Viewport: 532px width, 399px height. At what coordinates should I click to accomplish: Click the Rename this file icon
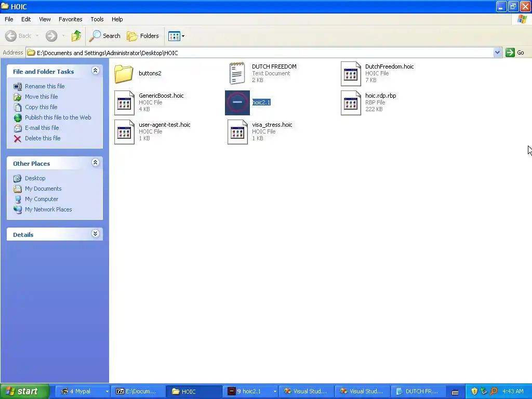pyautogui.click(x=18, y=87)
